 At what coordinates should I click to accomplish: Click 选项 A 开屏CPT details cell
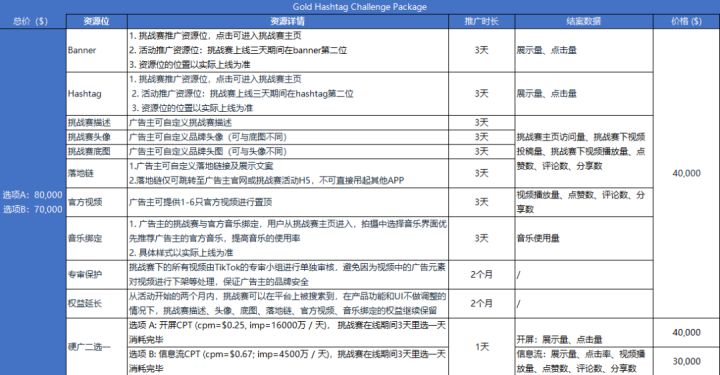click(x=288, y=332)
